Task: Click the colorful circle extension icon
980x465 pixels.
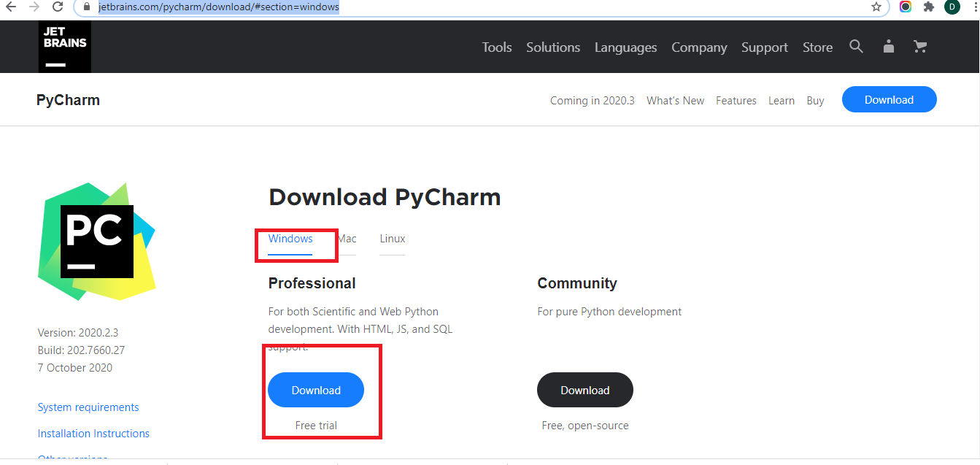Action: tap(906, 7)
